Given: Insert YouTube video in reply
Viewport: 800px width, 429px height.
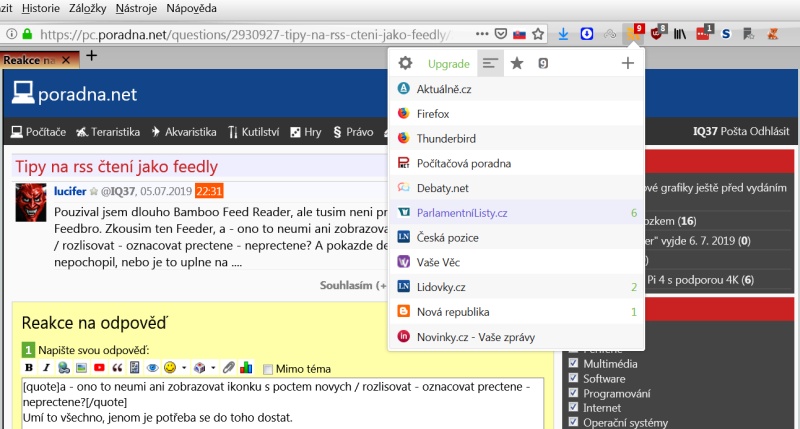Looking at the screenshot, I should [99, 367].
